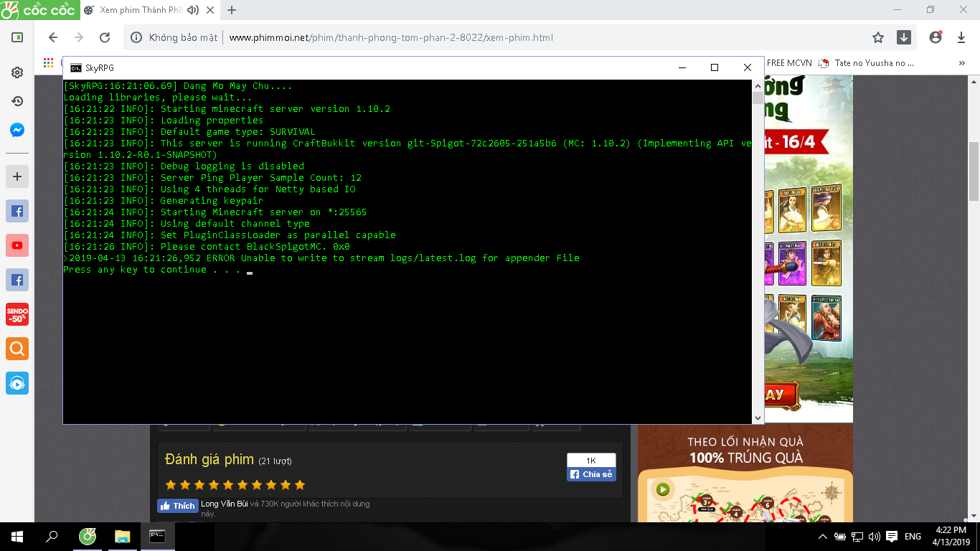Viewport: 980px width, 551px height.
Task: Expand the hidden bookmarks overflow chevron
Action: click(961, 63)
